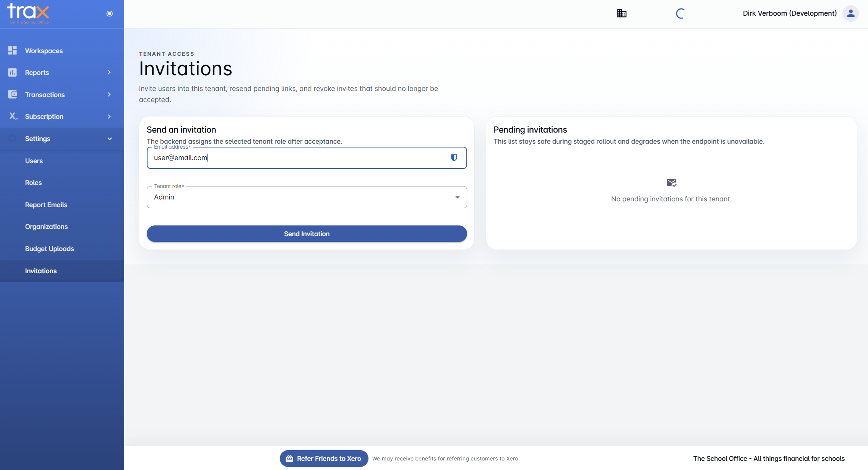
Task: Click the TENANT ACCESS label
Action: (167, 54)
